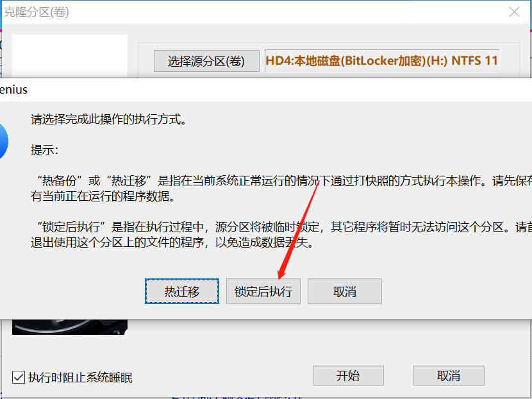Click the blue info icon in prompt

tap(3, 141)
